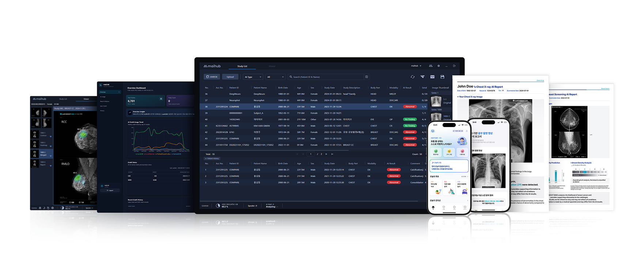
Task: Switch to the Viewer tab in main window
Action: click(272, 66)
